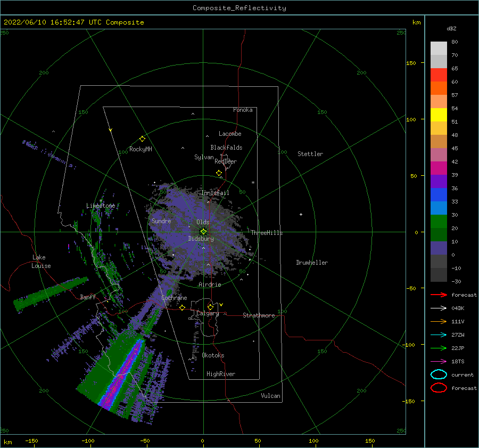479x448 pixels.
Task: Click the strong magenta echo streak southwest
Action: click(x=122, y=374)
